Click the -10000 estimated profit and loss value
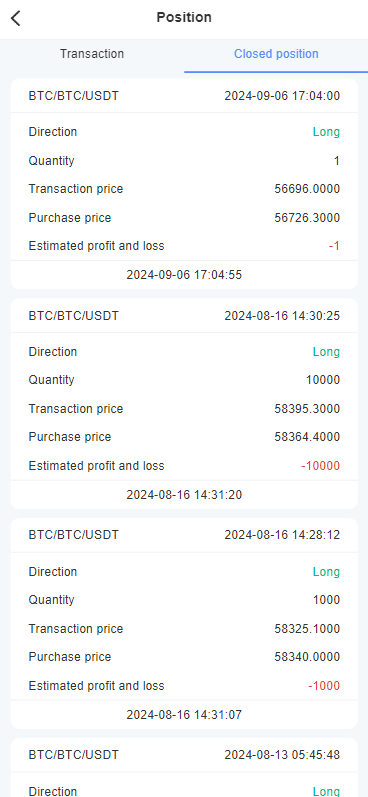 pos(320,466)
